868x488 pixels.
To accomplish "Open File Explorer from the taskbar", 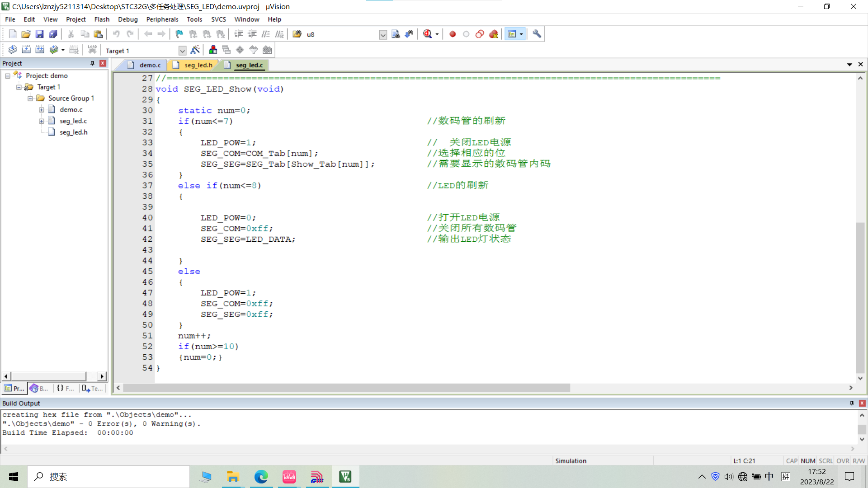I will [233, 477].
